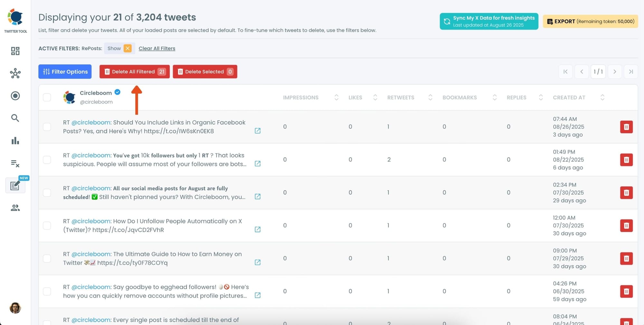The height and width of the screenshot is (325, 644).
Task: Open external link for egghead followers retweet
Action: click(258, 295)
